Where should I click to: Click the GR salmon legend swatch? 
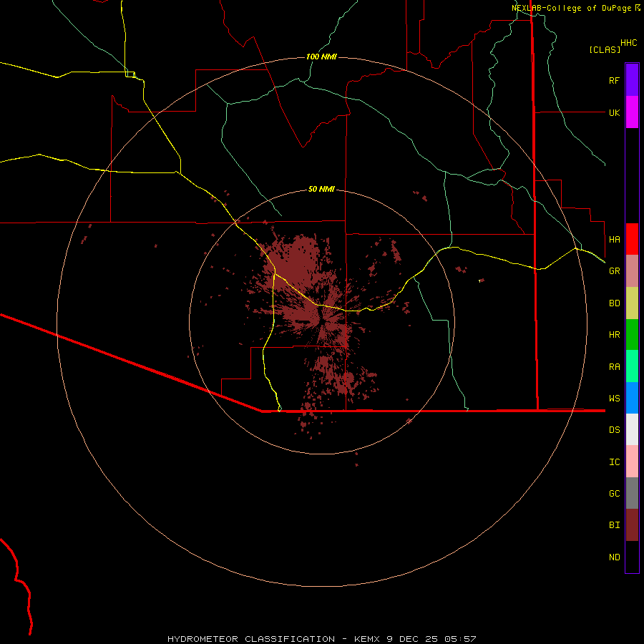(x=632, y=271)
